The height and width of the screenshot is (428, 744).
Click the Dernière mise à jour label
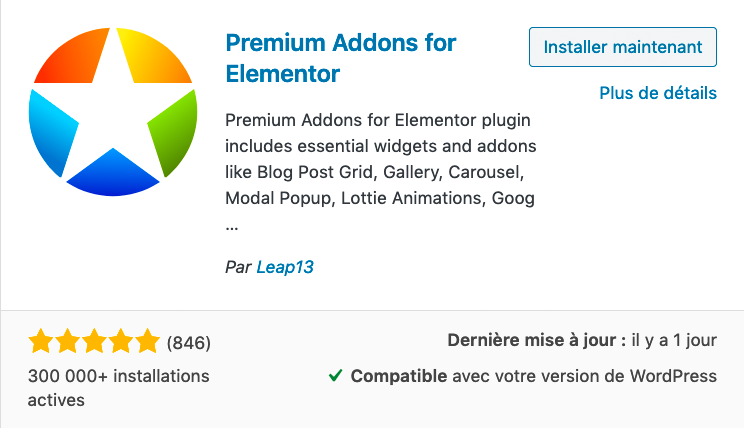click(x=536, y=340)
